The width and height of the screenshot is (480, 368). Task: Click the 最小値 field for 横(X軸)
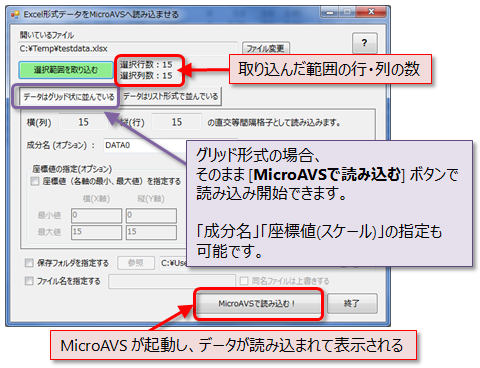[96, 216]
